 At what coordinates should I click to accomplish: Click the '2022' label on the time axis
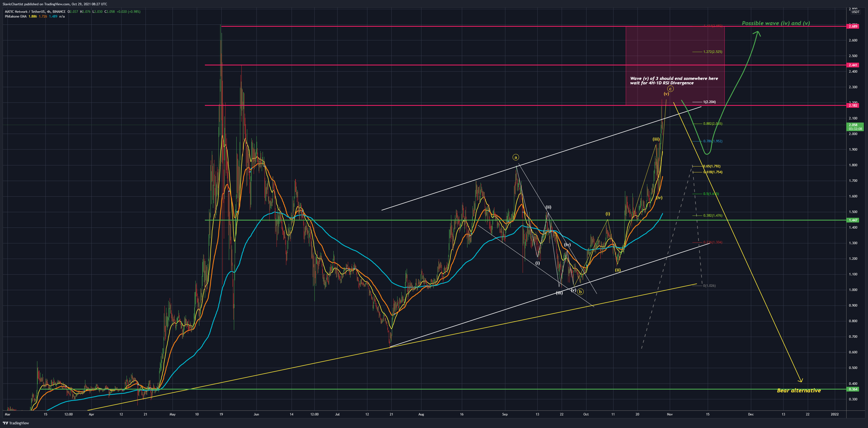[x=835, y=414]
